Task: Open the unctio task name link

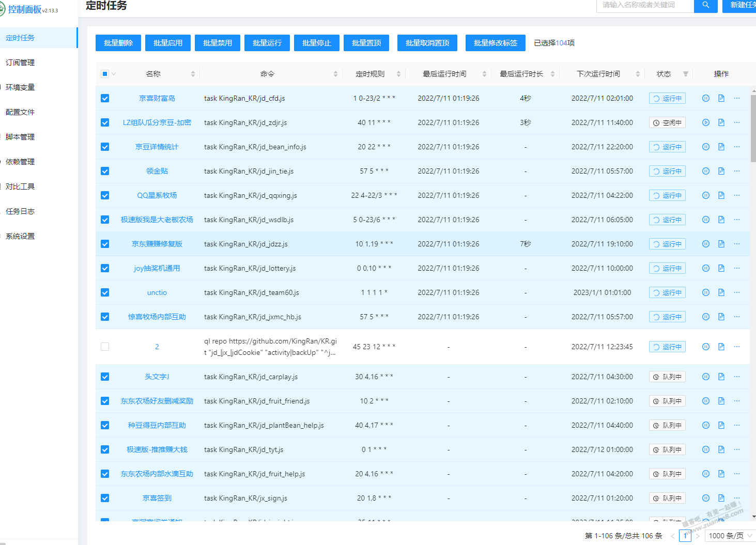Action: pyautogui.click(x=157, y=292)
